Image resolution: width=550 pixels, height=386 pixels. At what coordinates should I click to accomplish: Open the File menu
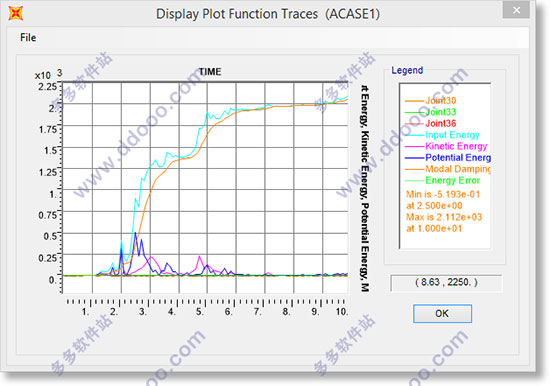(28, 38)
